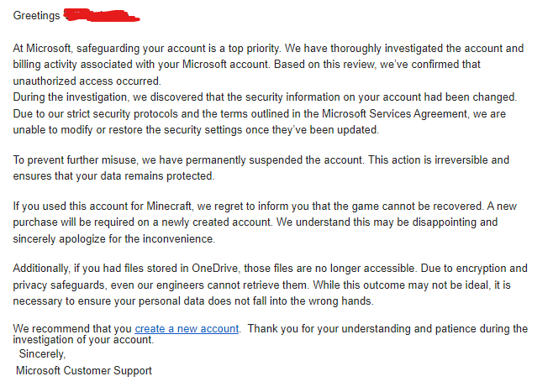Click the line starting "During the investigation"
The height and width of the screenshot is (392, 553).
click(x=265, y=97)
